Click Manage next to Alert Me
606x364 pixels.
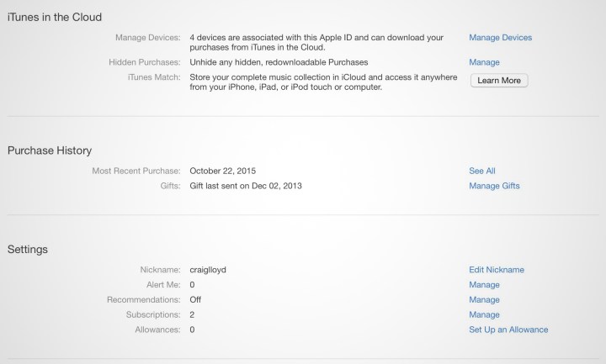click(x=484, y=285)
